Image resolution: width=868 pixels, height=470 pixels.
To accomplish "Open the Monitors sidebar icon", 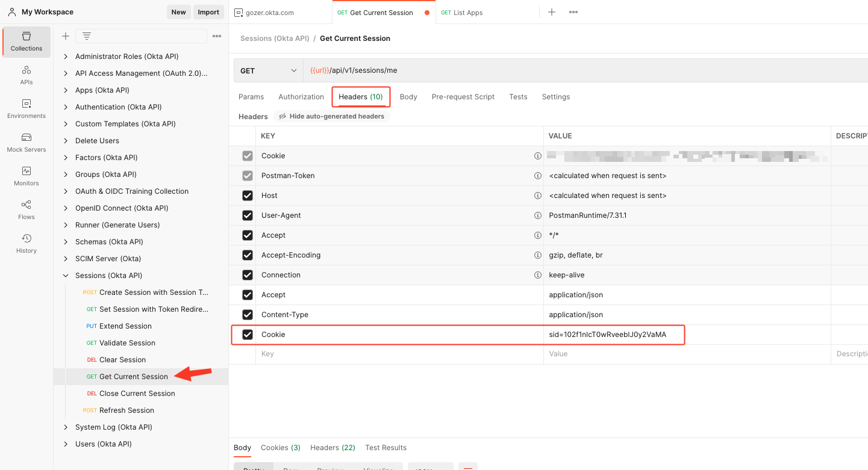I will (x=27, y=176).
